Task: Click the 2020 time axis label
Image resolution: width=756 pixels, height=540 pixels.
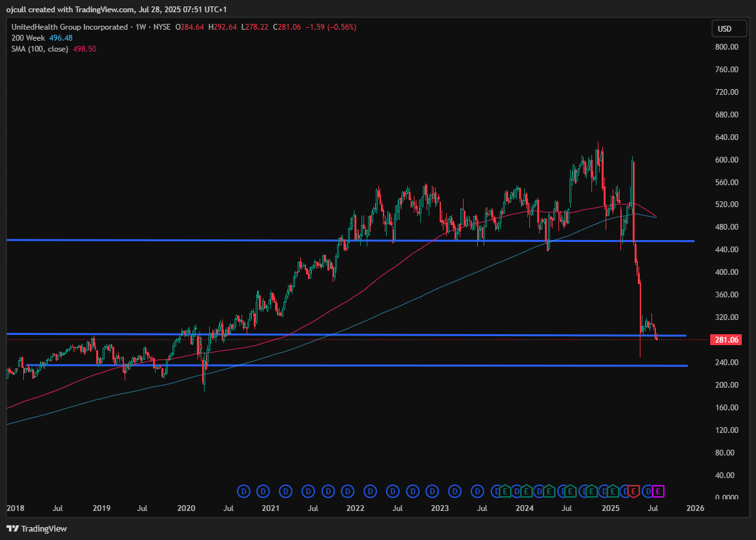Action: [x=186, y=508]
